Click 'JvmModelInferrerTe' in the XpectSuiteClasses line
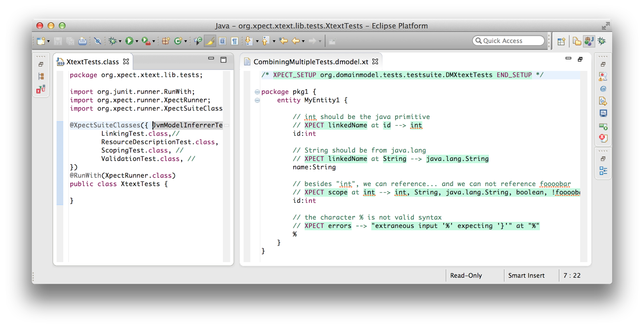 point(188,125)
